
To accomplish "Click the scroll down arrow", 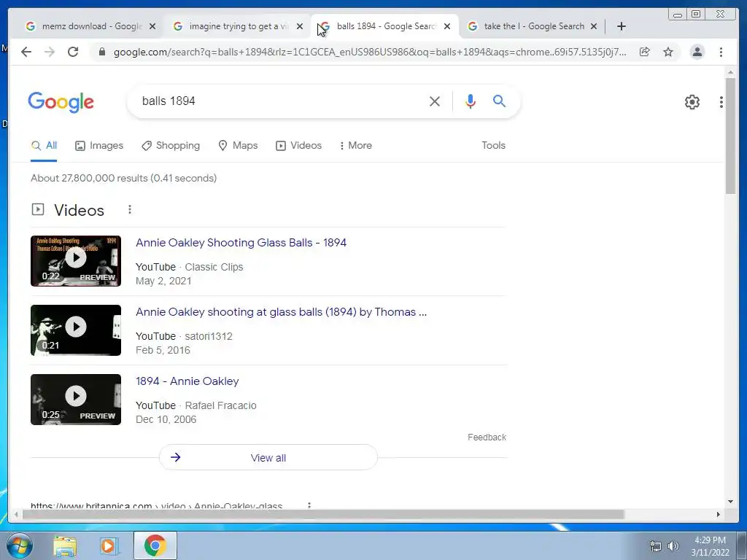I will [730, 502].
